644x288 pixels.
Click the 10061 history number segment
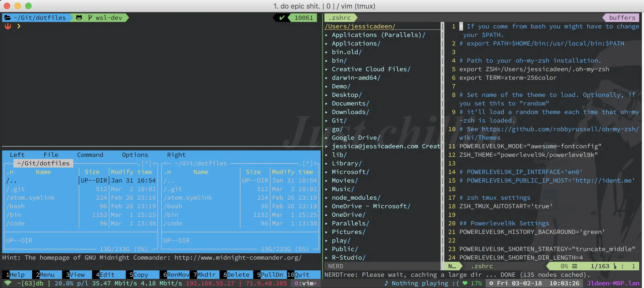click(x=304, y=18)
